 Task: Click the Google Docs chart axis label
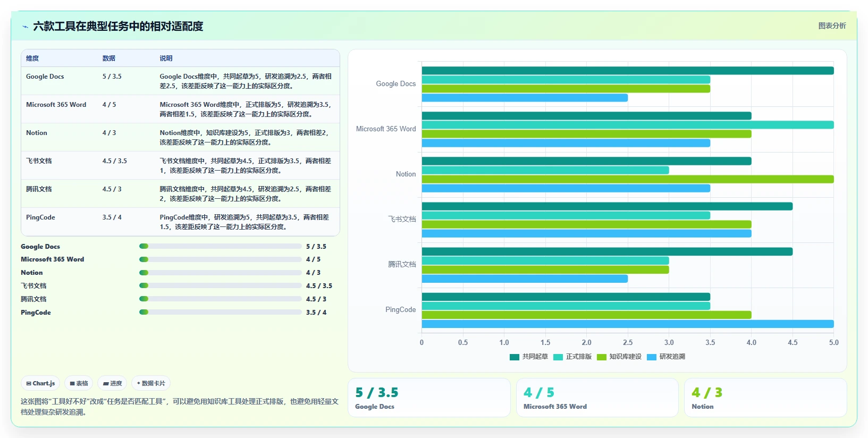tap(396, 84)
